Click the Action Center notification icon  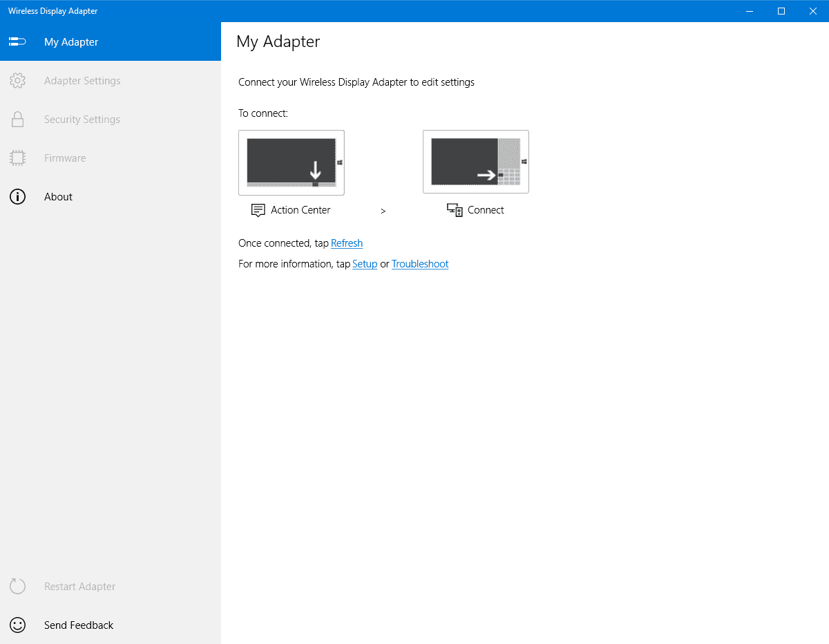(x=257, y=210)
